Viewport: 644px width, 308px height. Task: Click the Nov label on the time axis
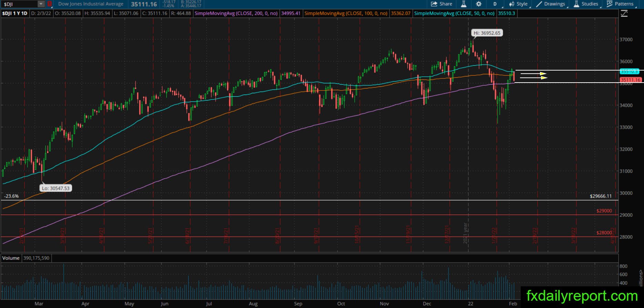point(384,304)
